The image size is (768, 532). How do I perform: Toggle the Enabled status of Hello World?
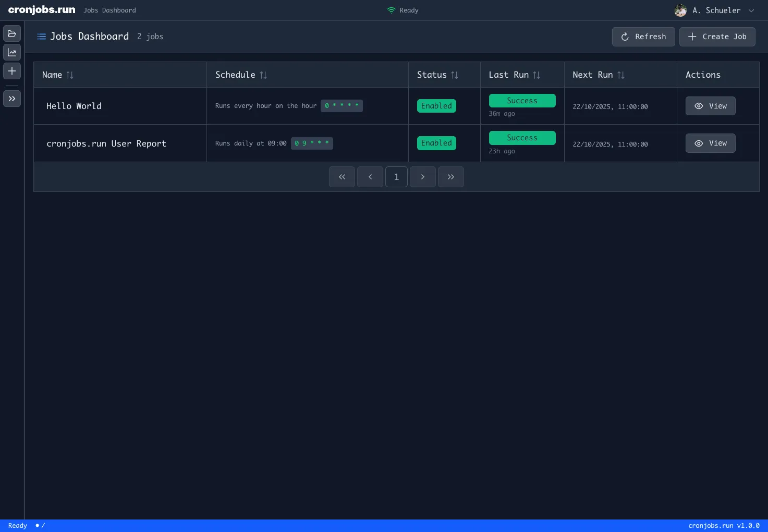436,106
